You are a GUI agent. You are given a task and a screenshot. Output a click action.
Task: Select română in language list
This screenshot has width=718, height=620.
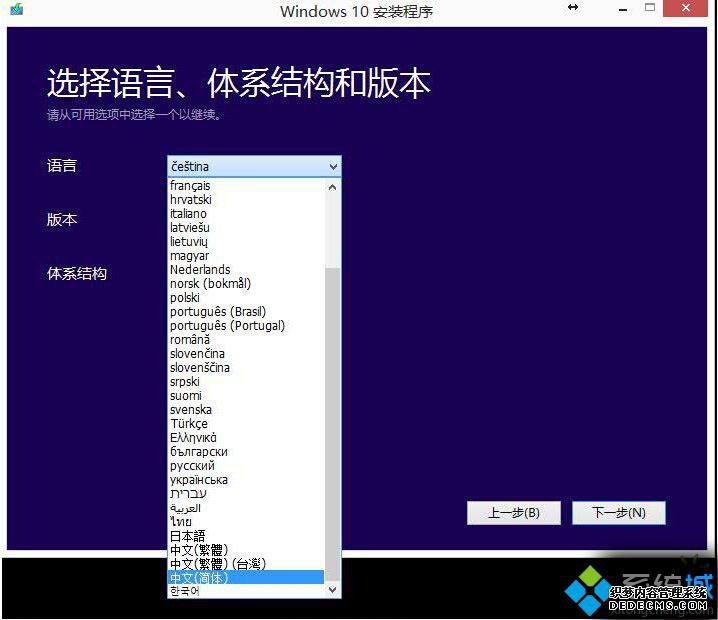click(247, 340)
